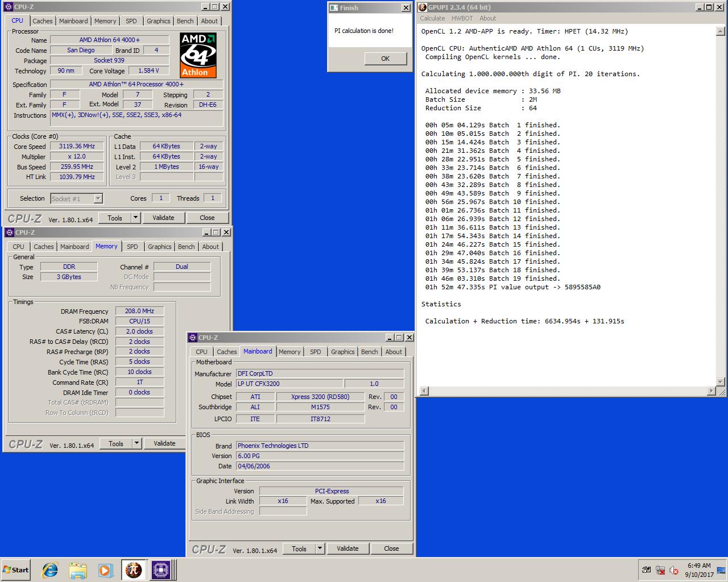Click GPUPI horizontal scrollbar right arrow
This screenshot has height=582, width=728.
712,391
